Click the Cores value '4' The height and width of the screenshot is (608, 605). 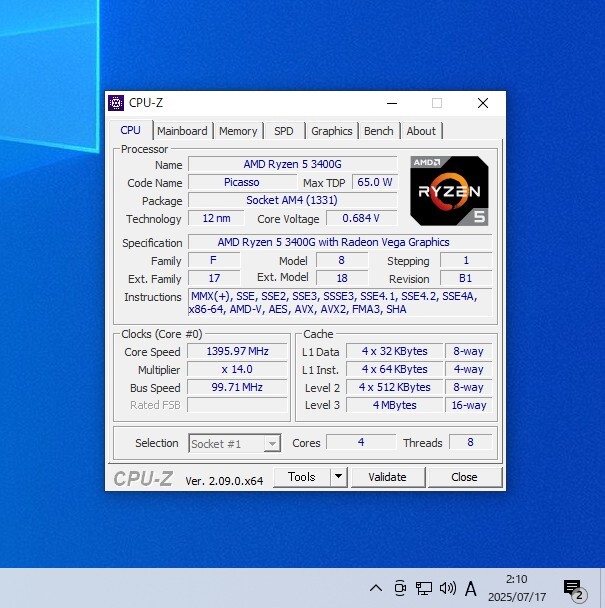tap(361, 442)
